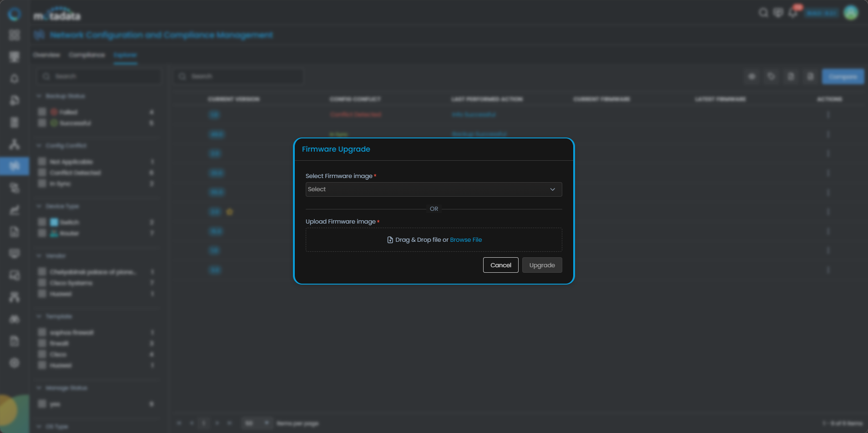868x433 pixels.
Task: Check the Failed backup status checkbox
Action: click(42, 112)
